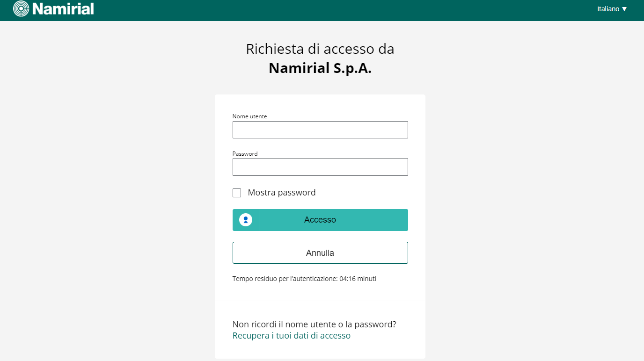
Task: Click the "Non ricordi il nome utente" question text
Action: [x=315, y=324]
